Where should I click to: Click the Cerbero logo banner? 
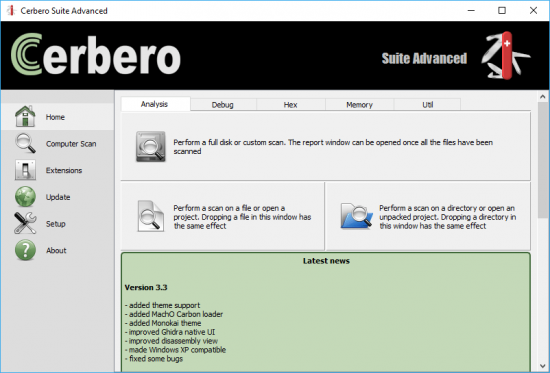(96, 54)
